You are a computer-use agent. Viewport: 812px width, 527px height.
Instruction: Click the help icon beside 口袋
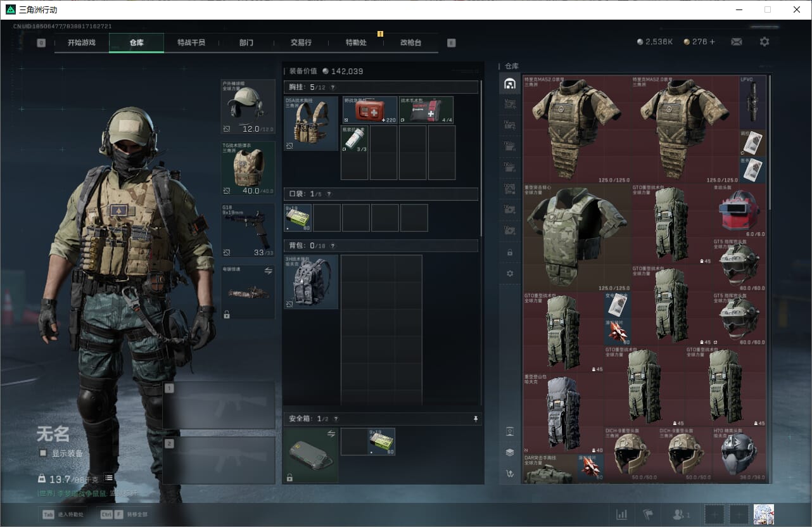click(x=329, y=194)
